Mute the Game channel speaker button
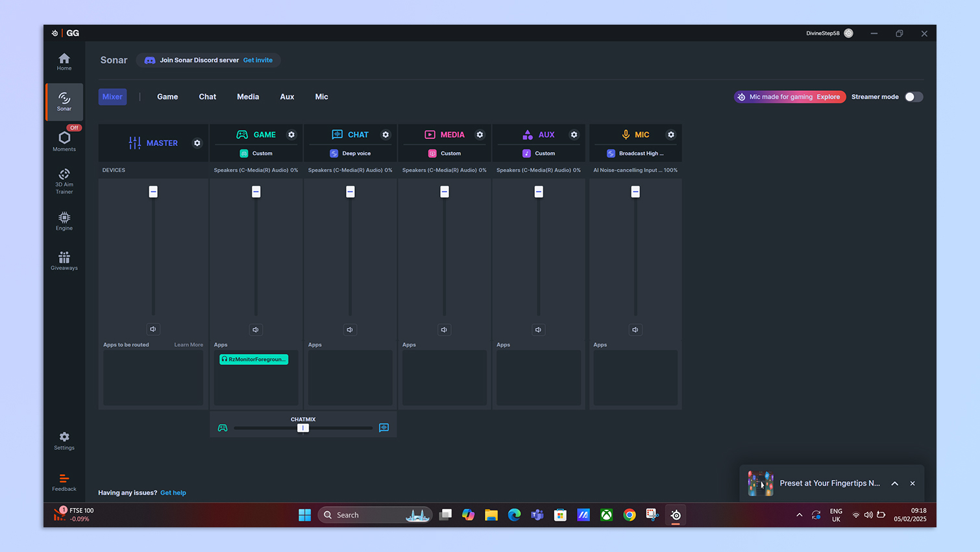Screen dimensions: 980x552 256,330
